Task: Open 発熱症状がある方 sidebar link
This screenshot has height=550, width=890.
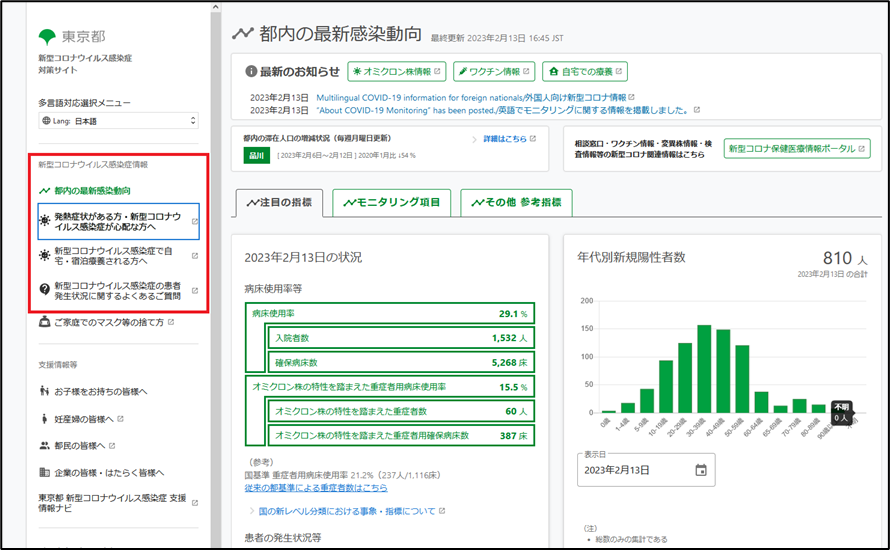Action: 118,221
